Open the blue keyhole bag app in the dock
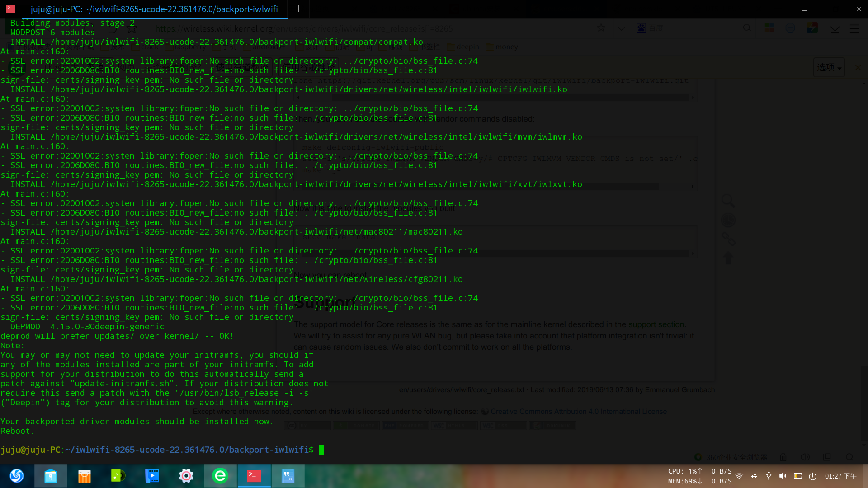 (x=51, y=476)
